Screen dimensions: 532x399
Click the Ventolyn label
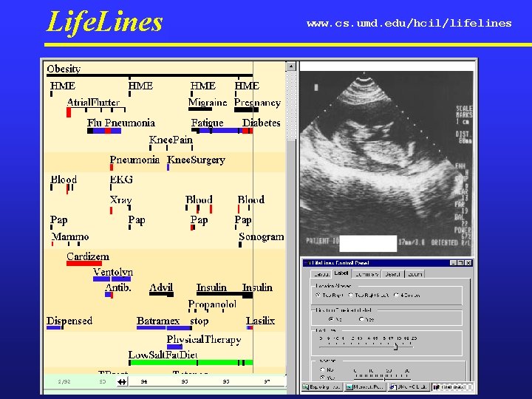click(x=113, y=272)
